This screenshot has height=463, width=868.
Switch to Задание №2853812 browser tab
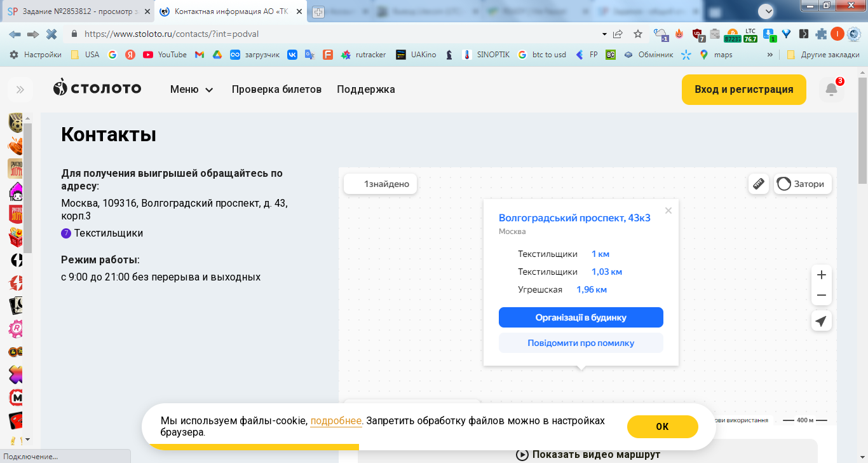click(x=78, y=11)
